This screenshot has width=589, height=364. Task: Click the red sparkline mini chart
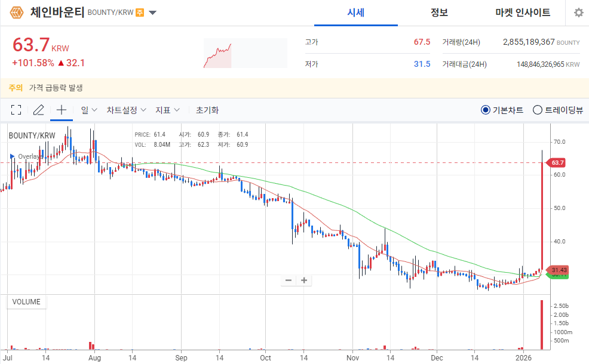245,53
